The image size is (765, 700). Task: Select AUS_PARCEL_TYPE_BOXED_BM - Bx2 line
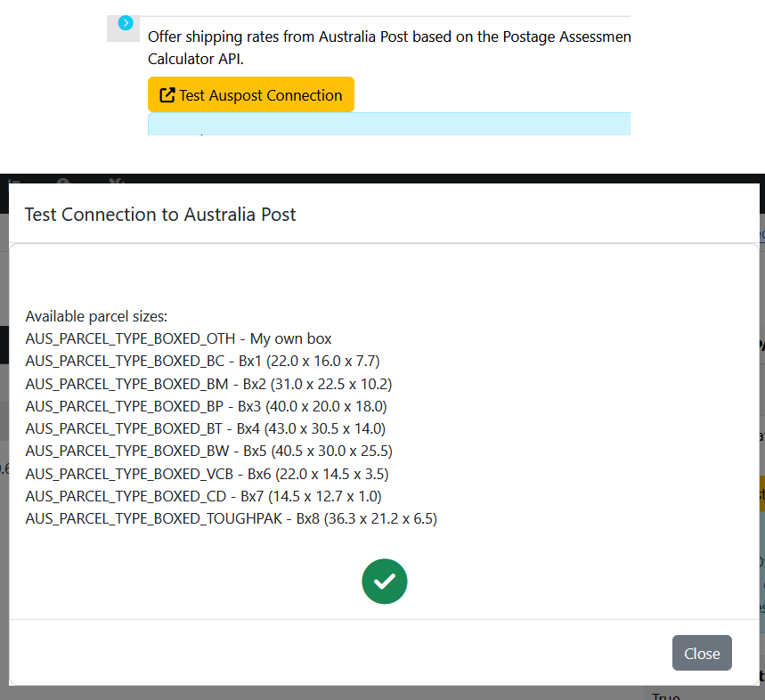(208, 384)
